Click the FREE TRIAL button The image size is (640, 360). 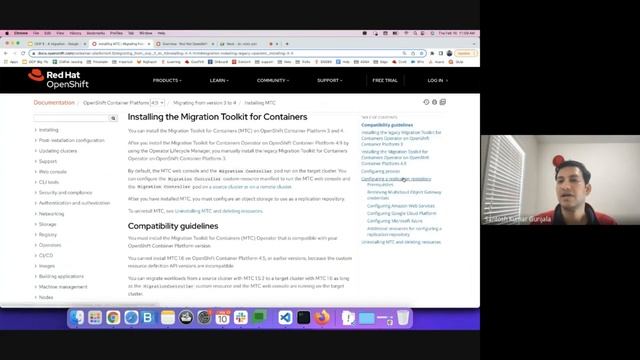[384, 80]
